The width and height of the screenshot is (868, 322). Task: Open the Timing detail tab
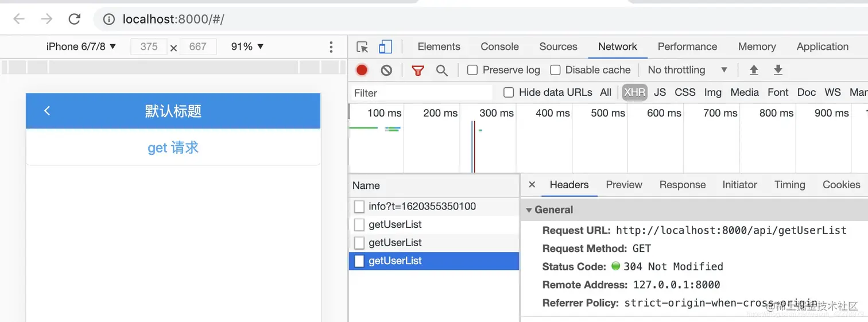click(789, 185)
